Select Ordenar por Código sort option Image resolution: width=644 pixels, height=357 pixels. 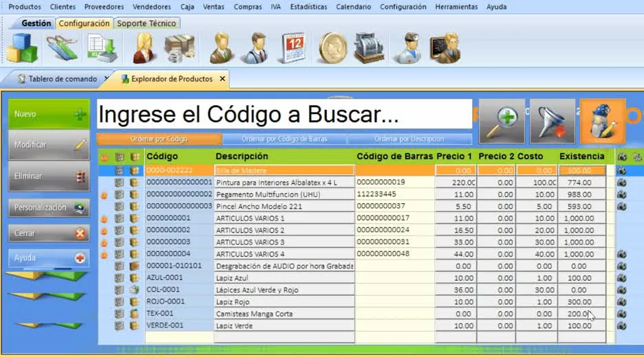tap(159, 139)
